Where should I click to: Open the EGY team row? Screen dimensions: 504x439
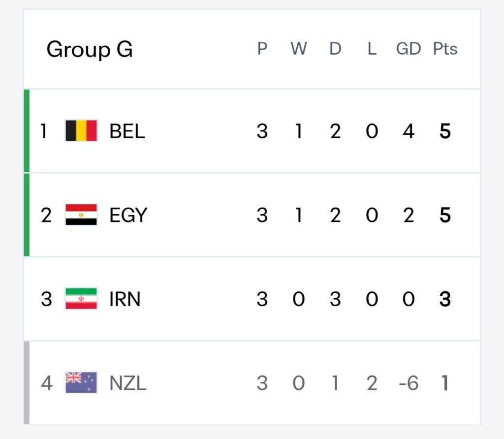click(x=252, y=215)
